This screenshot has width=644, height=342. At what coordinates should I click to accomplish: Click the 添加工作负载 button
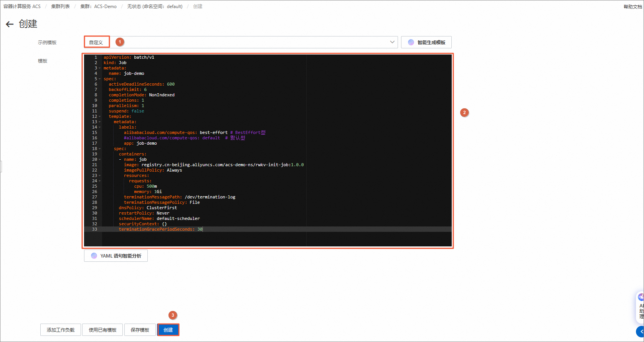click(61, 330)
